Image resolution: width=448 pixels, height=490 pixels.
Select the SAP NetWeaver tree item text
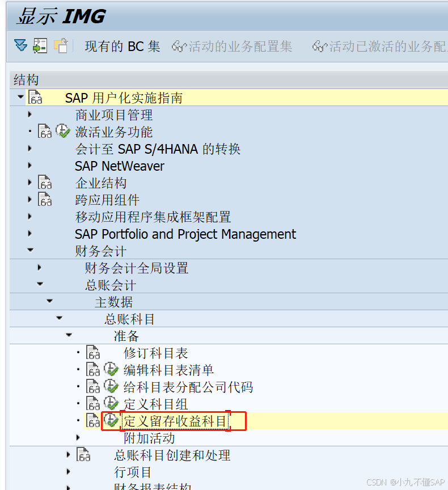click(x=120, y=166)
